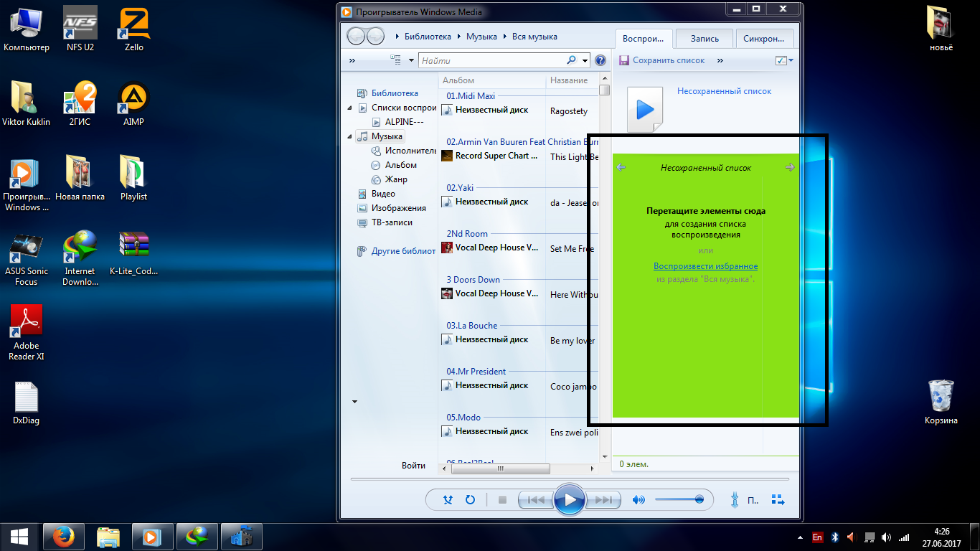Skip to the next track
The width and height of the screenshot is (980, 551).
click(604, 500)
